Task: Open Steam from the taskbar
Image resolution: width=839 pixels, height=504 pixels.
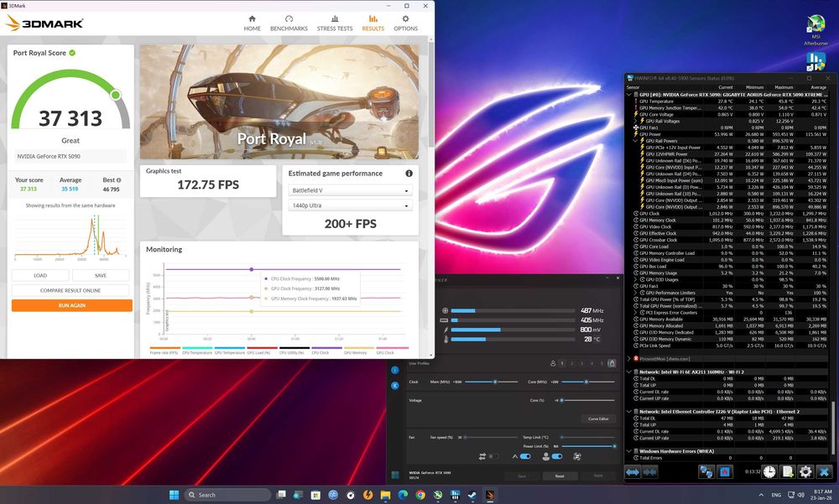Action: click(472, 495)
